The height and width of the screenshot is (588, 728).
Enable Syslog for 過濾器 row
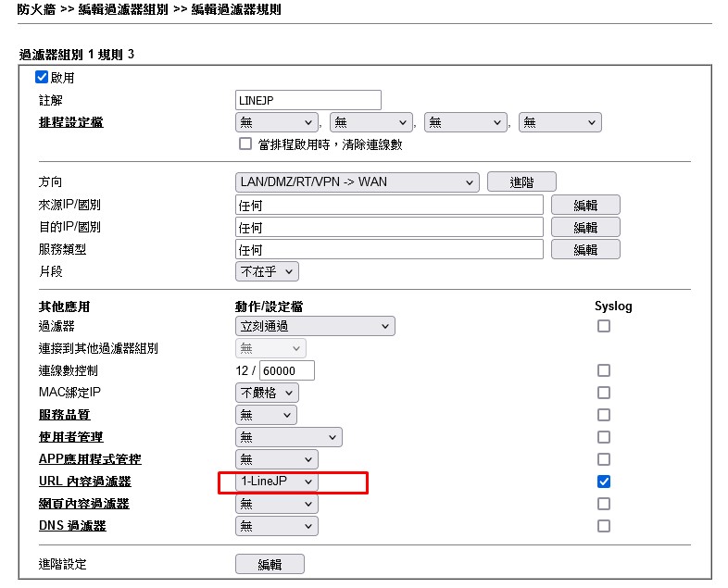tap(604, 326)
